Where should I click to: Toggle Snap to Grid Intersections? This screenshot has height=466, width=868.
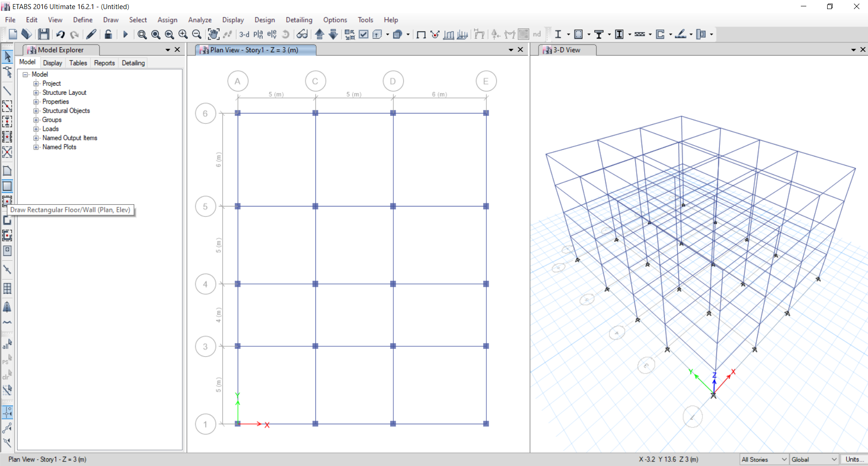click(x=7, y=412)
